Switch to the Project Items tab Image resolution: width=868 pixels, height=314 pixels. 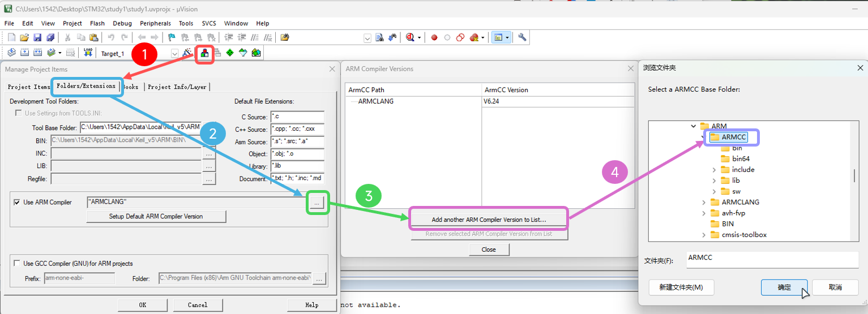click(x=28, y=87)
